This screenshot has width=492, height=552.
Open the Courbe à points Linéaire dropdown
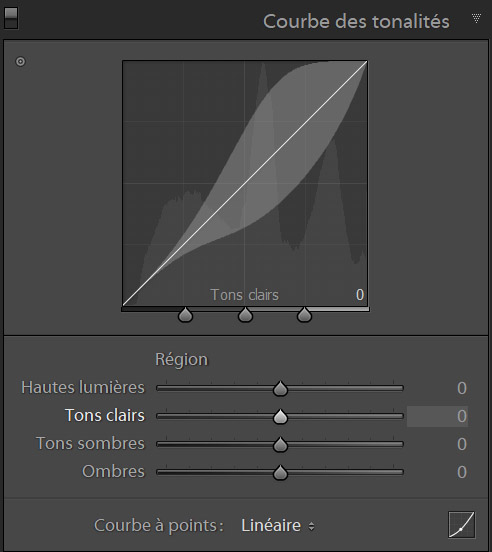click(278, 526)
